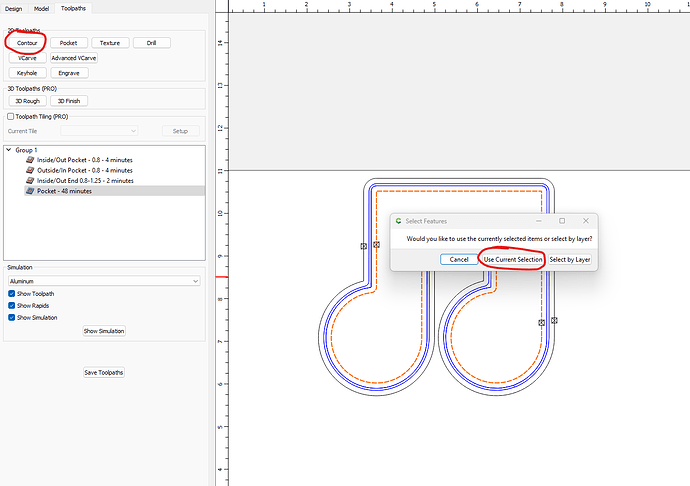Uncheck the Show Simulation checkbox
Viewport: 690px width, 486px height.
12,317
